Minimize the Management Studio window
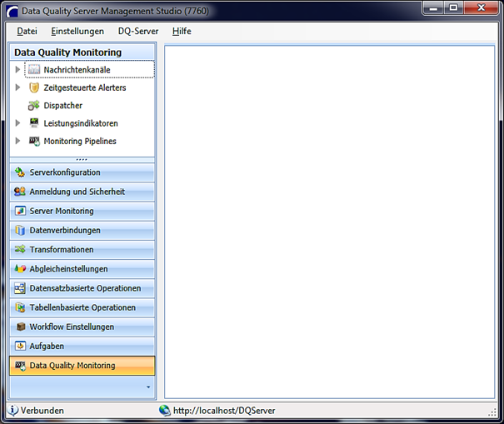This screenshot has width=504, height=424. coord(434,7)
